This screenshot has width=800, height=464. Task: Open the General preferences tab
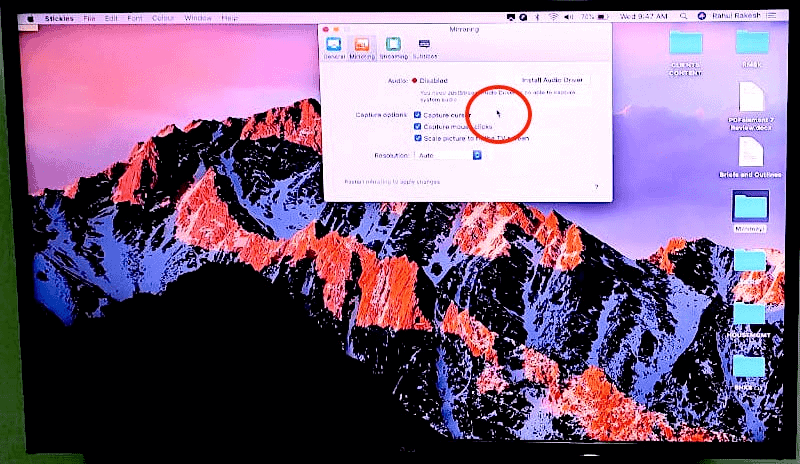pos(334,48)
